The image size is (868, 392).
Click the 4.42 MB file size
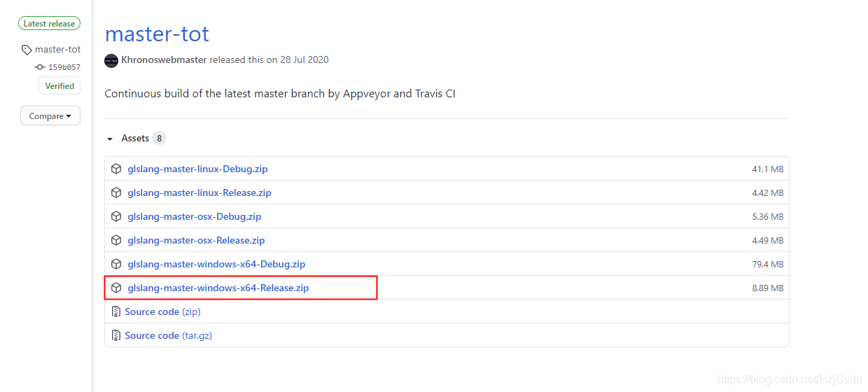[768, 193]
